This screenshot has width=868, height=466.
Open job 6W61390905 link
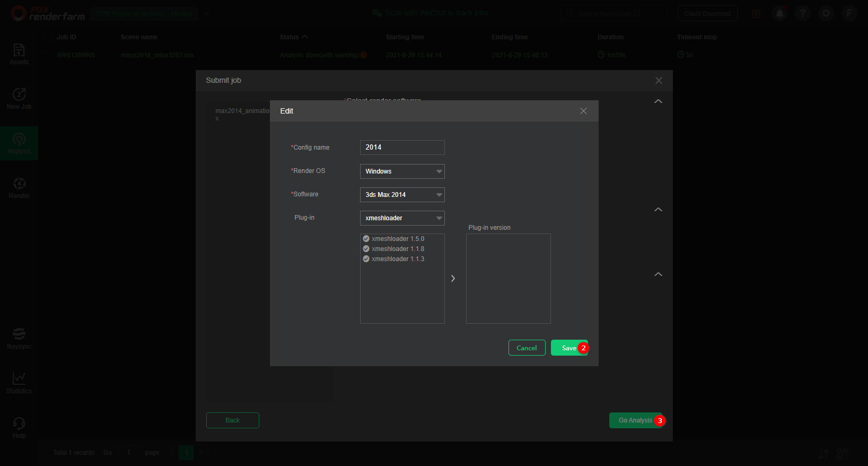[x=76, y=55]
